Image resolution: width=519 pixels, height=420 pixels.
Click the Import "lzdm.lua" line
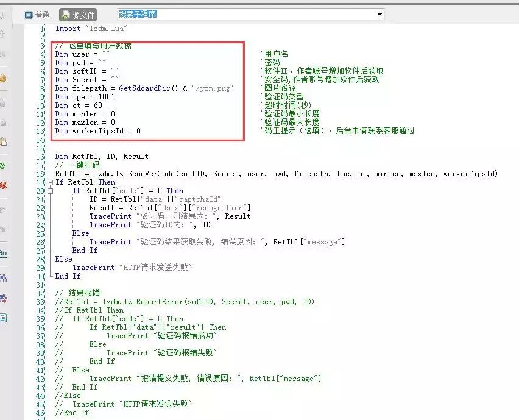point(91,29)
